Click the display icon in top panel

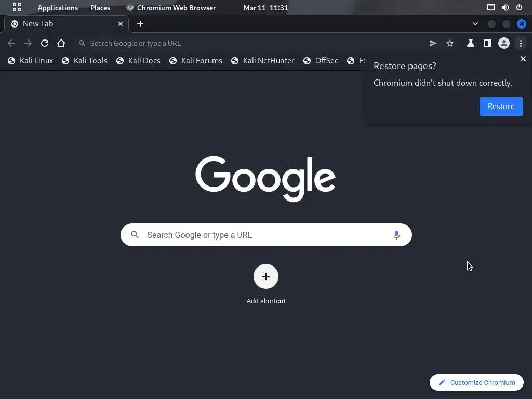[x=490, y=7]
